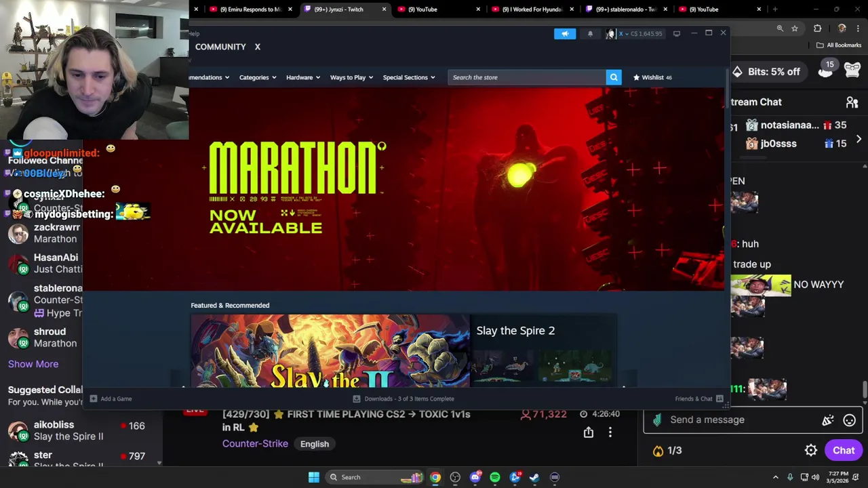The image size is (868, 488).
Task: Open the emote picker in chat
Action: coord(849,420)
